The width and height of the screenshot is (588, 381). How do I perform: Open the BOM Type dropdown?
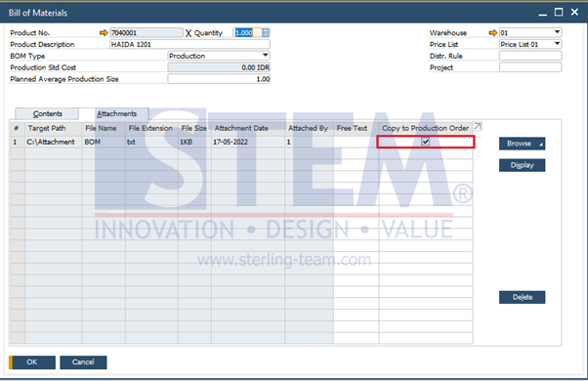(x=265, y=56)
